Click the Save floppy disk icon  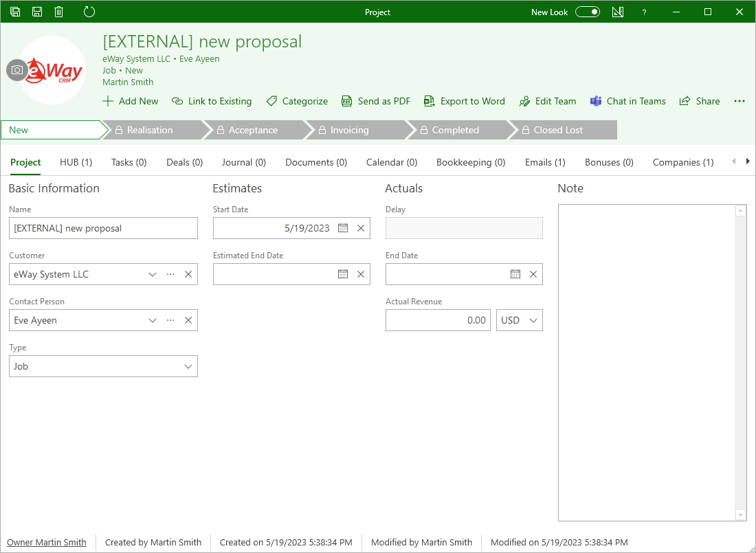[37, 12]
